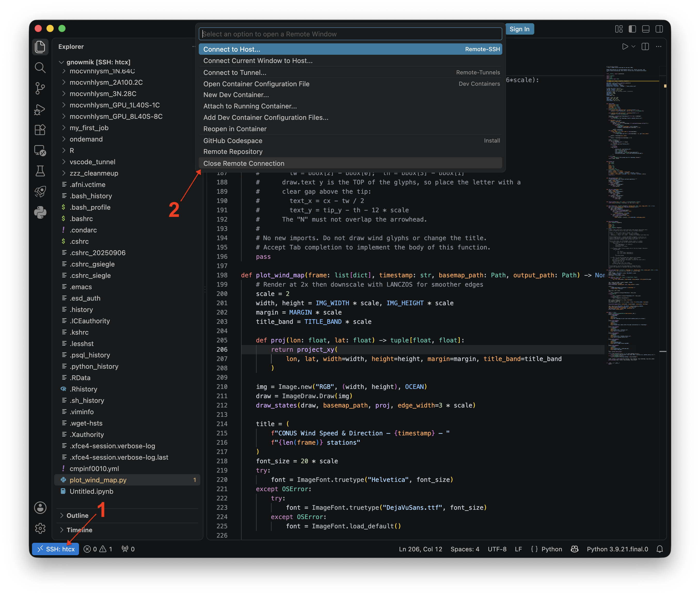Choose Open Container Configuration File

[350, 84]
